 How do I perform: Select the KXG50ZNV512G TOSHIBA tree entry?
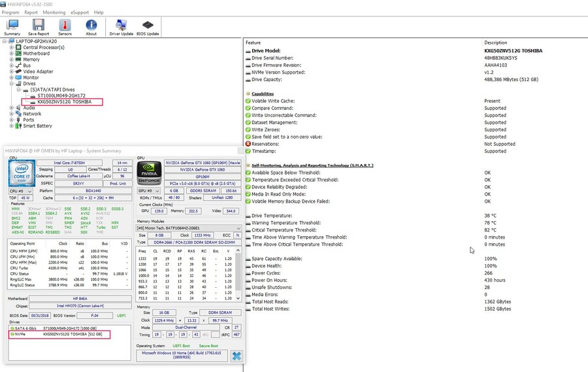[64, 102]
